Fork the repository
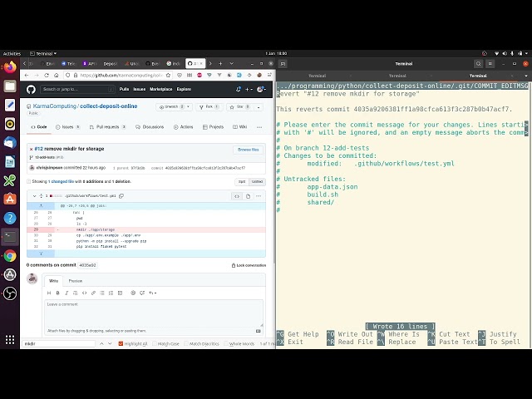Viewport: 532px width, 399px height. click(209, 107)
